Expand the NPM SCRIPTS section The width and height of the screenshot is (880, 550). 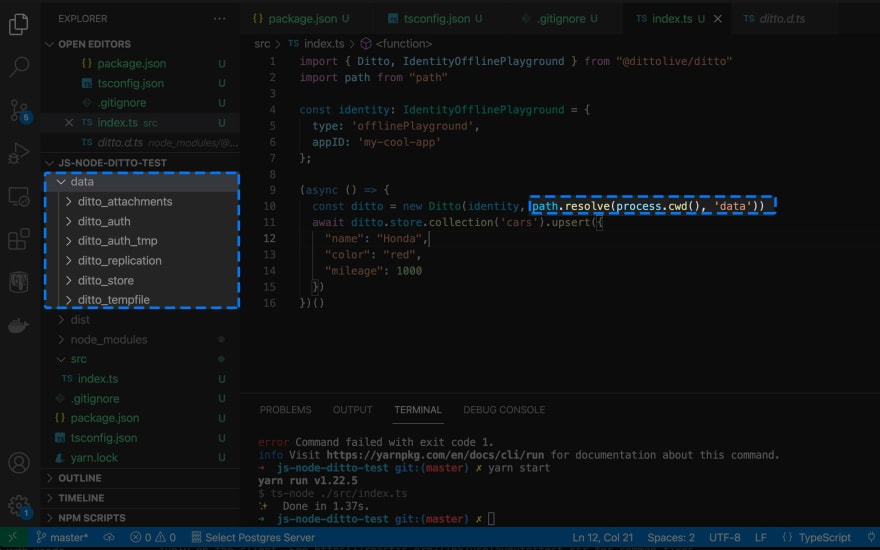(x=140, y=517)
